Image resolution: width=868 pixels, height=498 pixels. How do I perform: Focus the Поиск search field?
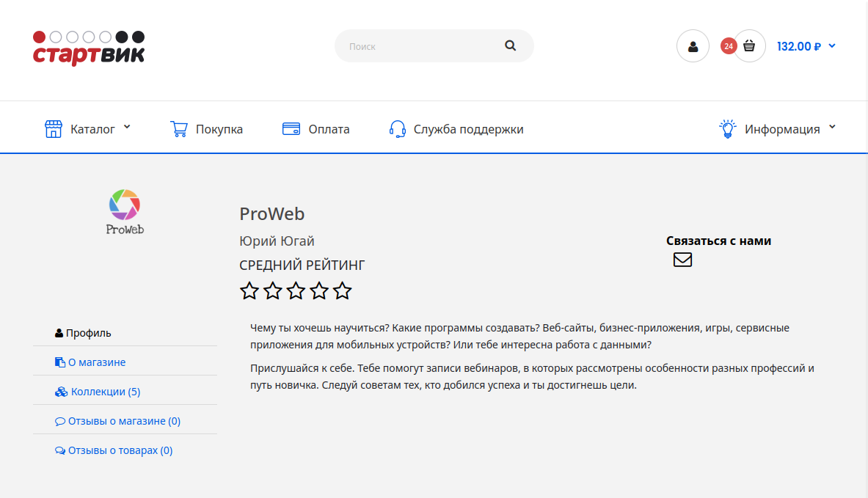pos(418,46)
